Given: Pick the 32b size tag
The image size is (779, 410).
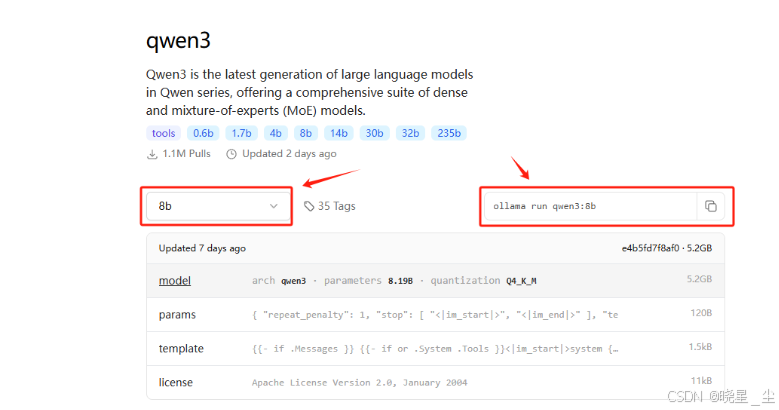Looking at the screenshot, I should tap(410, 133).
